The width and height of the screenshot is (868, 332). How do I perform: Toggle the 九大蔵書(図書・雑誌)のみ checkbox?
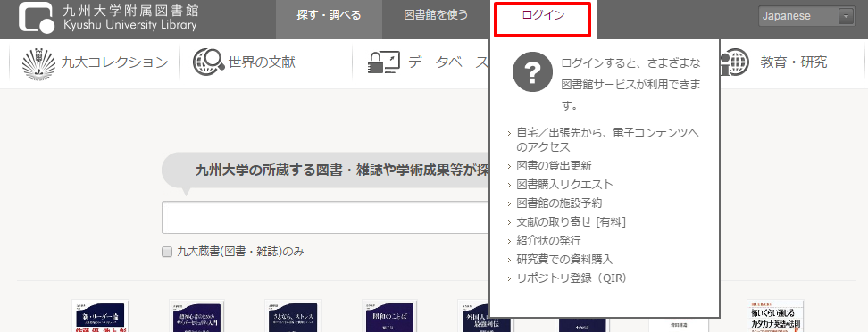(167, 253)
